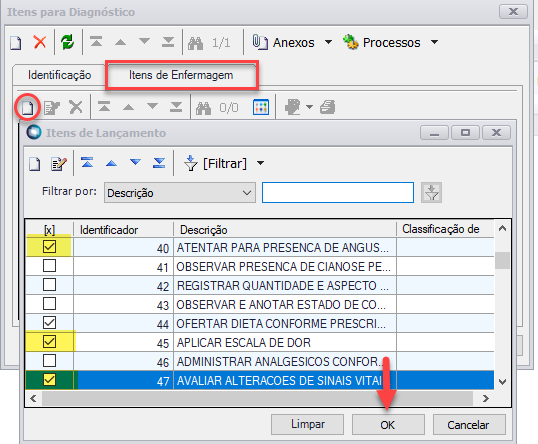Click paperclip Anexos icon

(260, 43)
